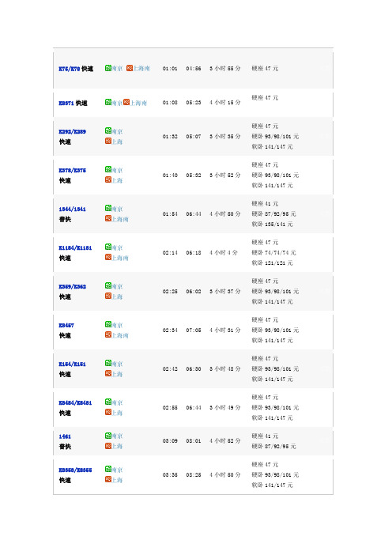The width and height of the screenshot is (392, 555).
Task: Click red terminus icon in K8358/K8355 row
Action: (108, 479)
